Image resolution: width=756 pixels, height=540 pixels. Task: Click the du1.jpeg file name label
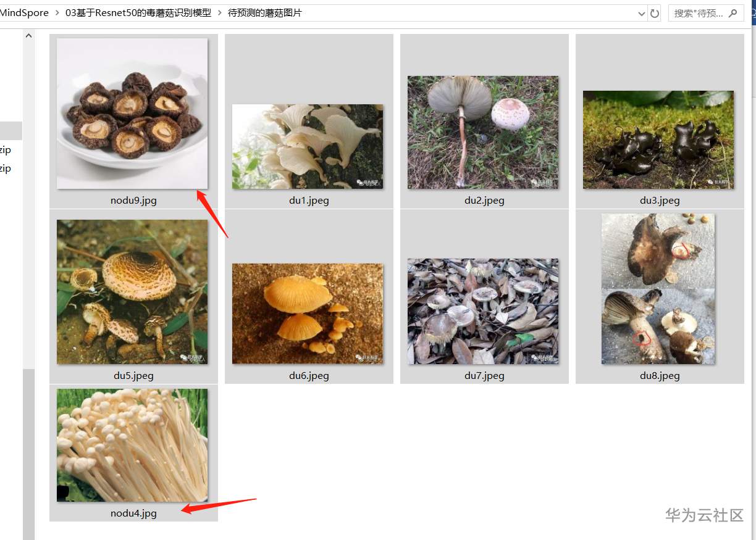click(309, 201)
